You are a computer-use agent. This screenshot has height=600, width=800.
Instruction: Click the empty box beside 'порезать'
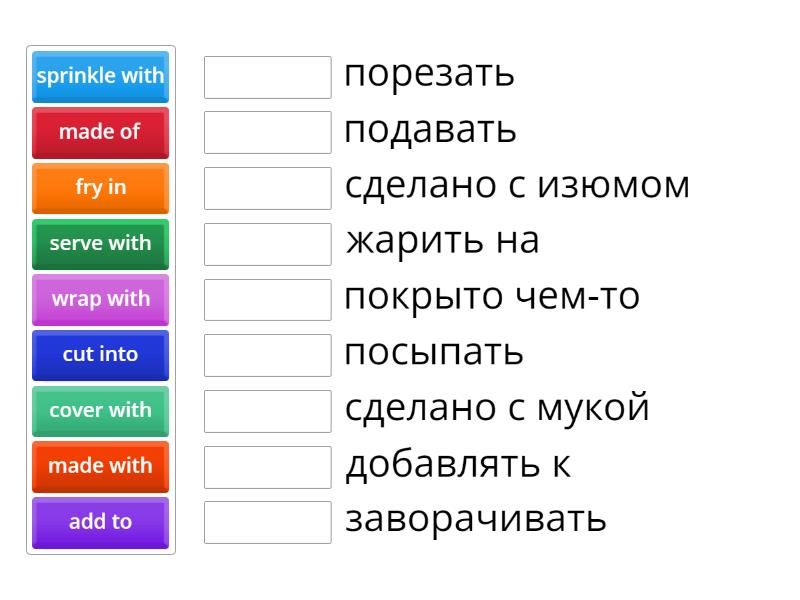pos(267,77)
